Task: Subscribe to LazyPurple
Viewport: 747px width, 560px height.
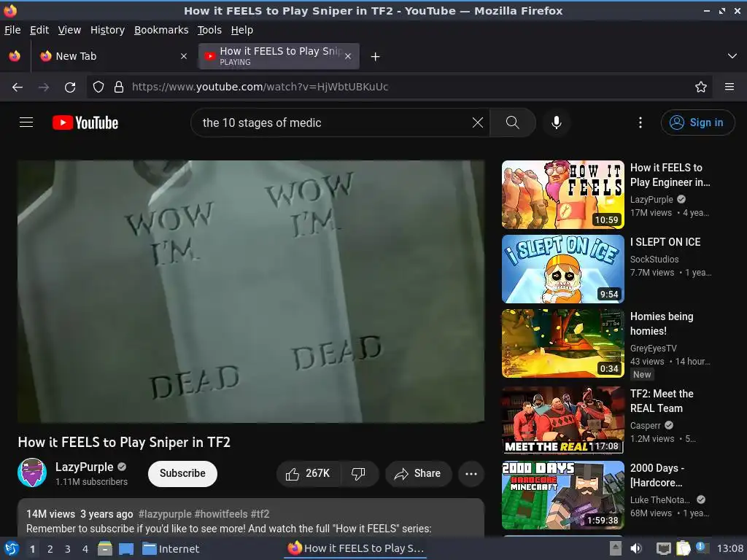Action: click(182, 473)
